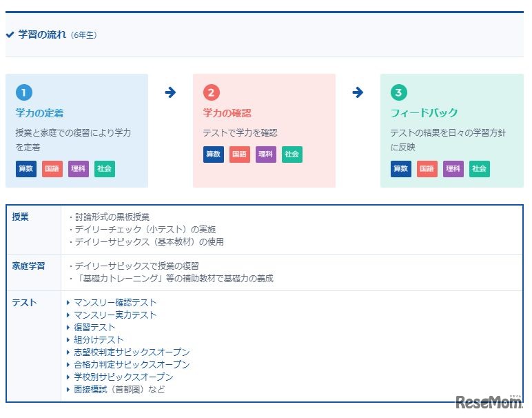
Task: Click 合格力判定サピックスオープン link
Action: coord(132,365)
